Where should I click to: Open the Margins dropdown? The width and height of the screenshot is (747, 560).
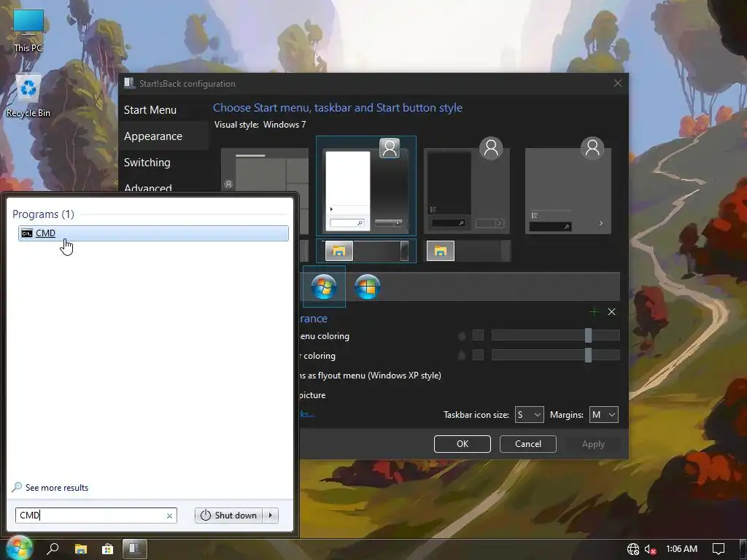click(x=603, y=415)
